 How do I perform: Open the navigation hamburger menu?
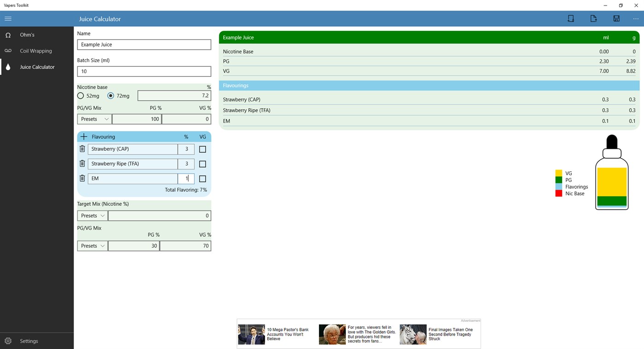point(8,18)
